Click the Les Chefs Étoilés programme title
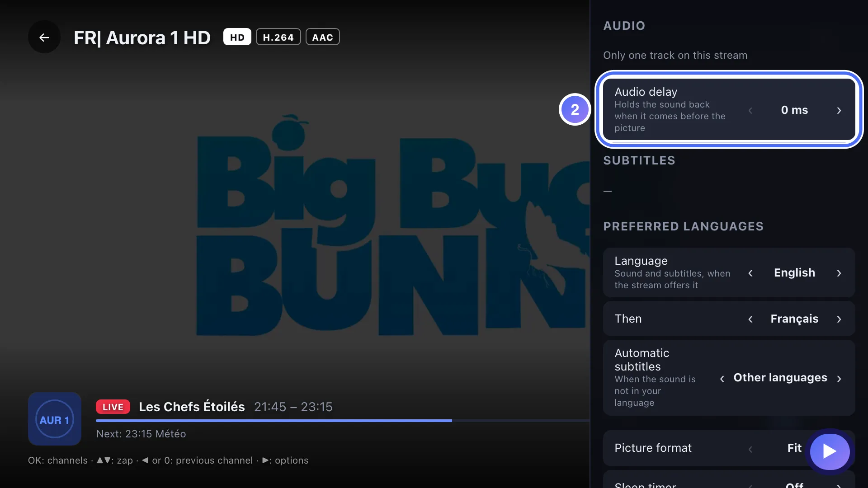Viewport: 868px width, 488px height. pyautogui.click(x=192, y=407)
